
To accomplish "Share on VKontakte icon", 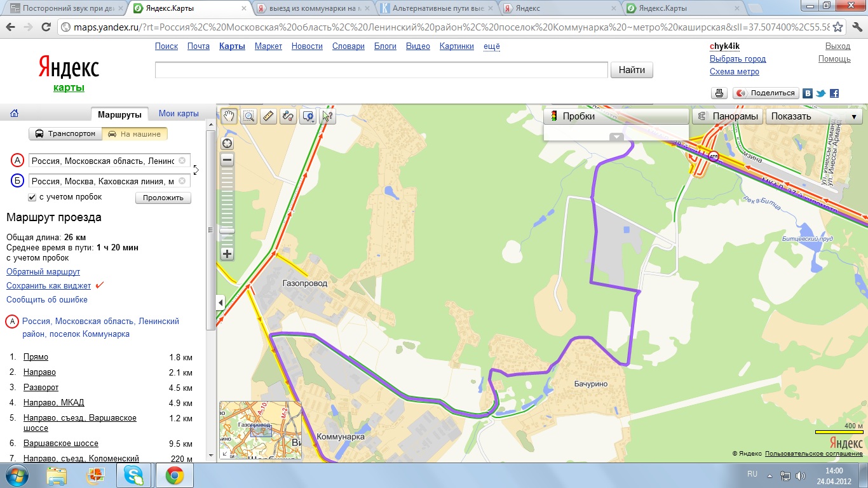I will [808, 93].
